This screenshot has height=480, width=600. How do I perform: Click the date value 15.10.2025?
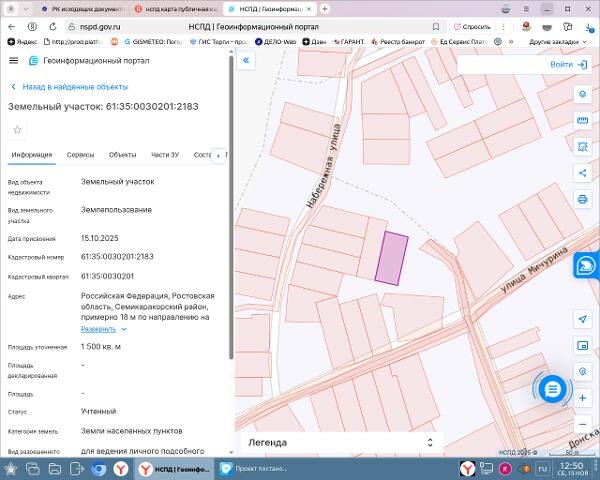99,238
